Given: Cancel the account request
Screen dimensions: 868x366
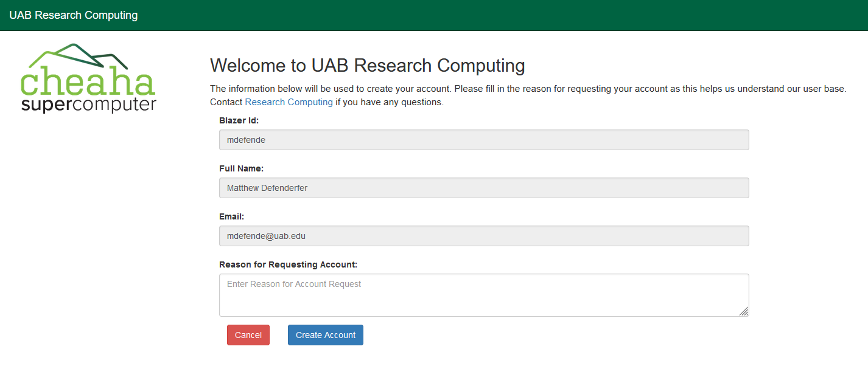Looking at the screenshot, I should tap(248, 335).
